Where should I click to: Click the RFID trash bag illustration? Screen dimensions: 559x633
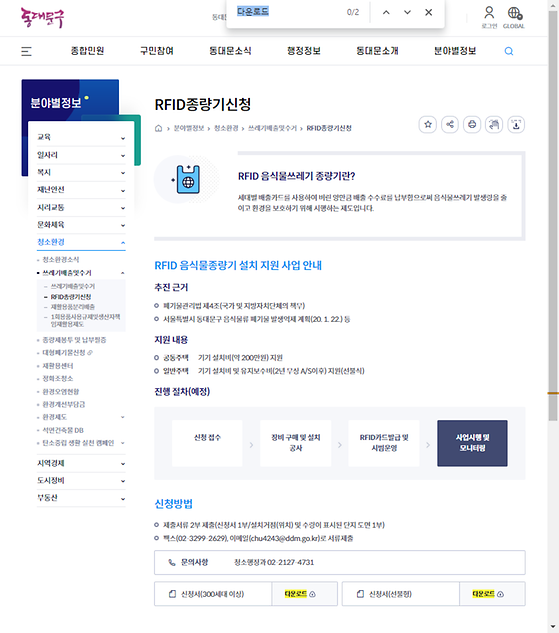(x=186, y=179)
